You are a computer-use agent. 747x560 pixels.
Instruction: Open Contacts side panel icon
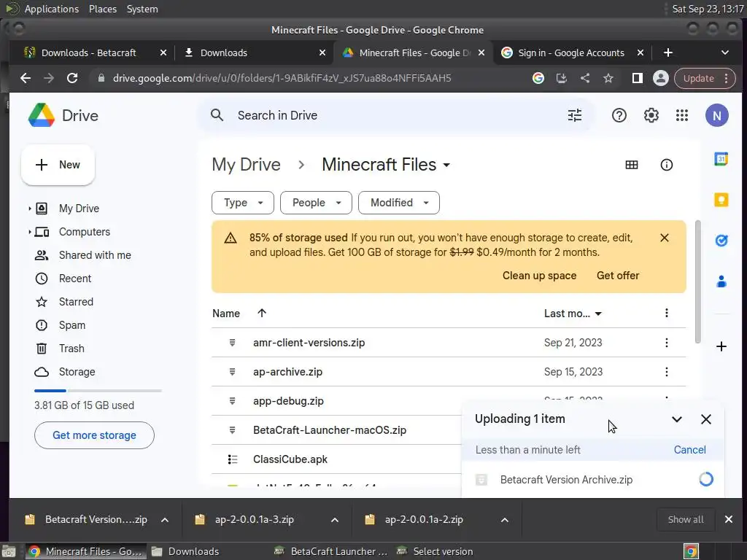(721, 281)
